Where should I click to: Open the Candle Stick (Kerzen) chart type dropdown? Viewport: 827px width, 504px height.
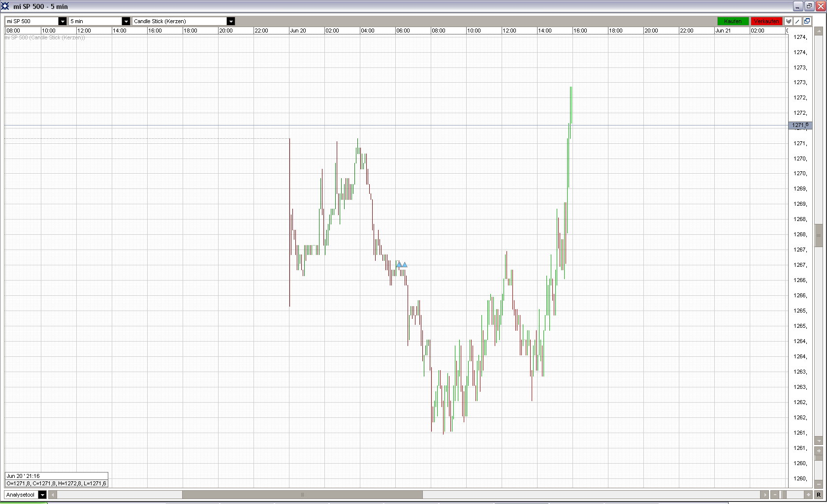pyautogui.click(x=231, y=21)
